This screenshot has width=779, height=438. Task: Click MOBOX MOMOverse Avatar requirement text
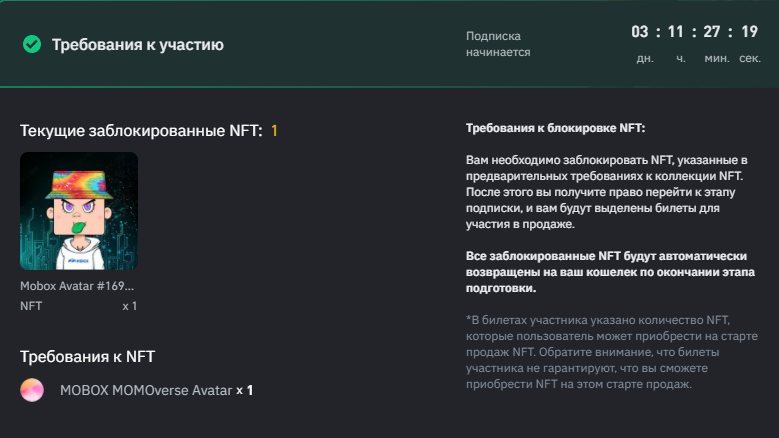[146, 390]
